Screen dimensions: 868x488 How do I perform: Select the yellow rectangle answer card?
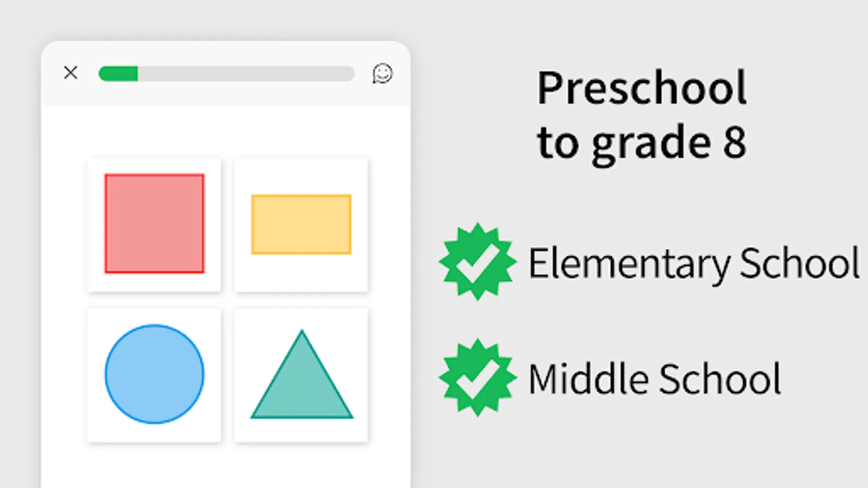coord(301,224)
